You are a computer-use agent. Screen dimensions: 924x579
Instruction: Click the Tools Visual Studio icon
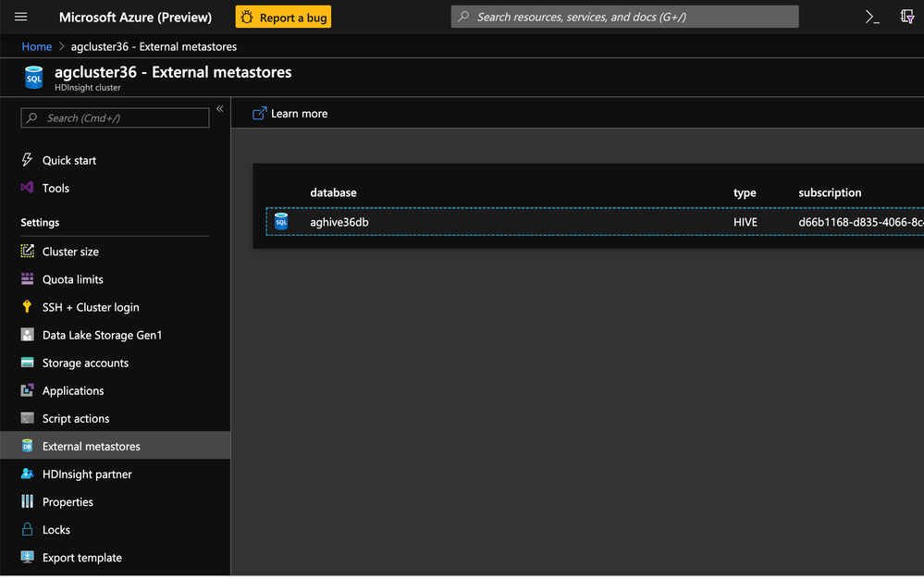(27, 188)
